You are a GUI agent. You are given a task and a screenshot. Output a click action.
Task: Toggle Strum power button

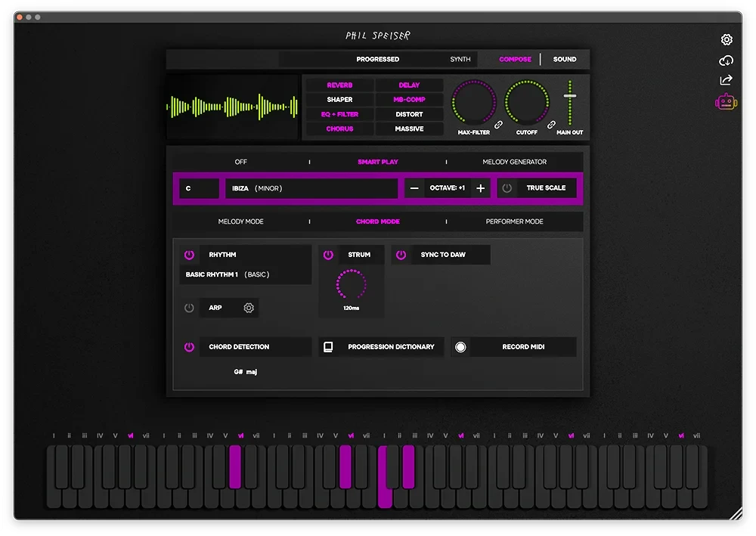coord(328,255)
